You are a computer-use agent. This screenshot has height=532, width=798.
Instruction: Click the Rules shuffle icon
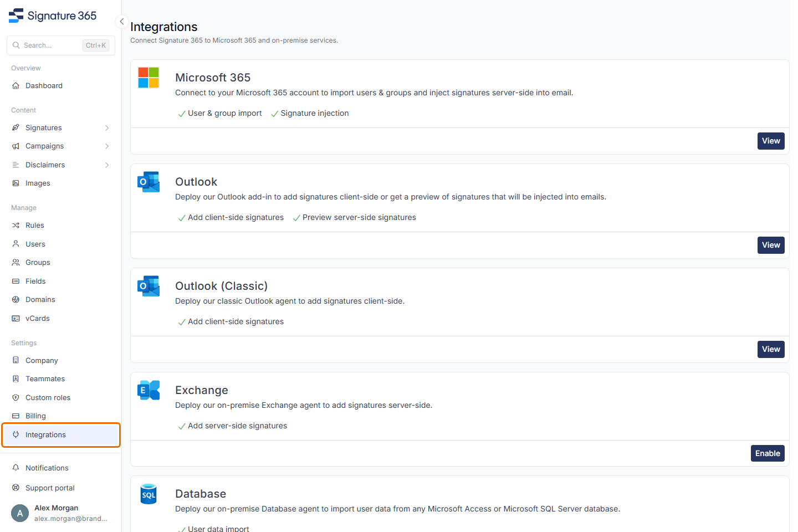(16, 226)
